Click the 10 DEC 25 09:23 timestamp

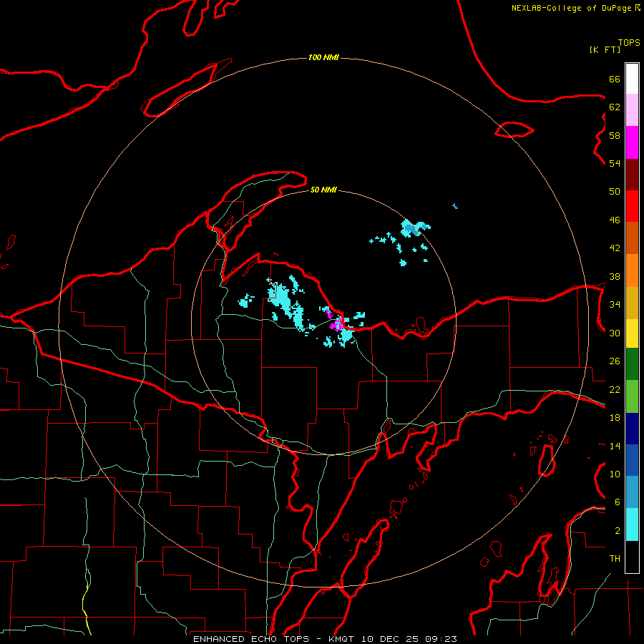tap(409, 639)
